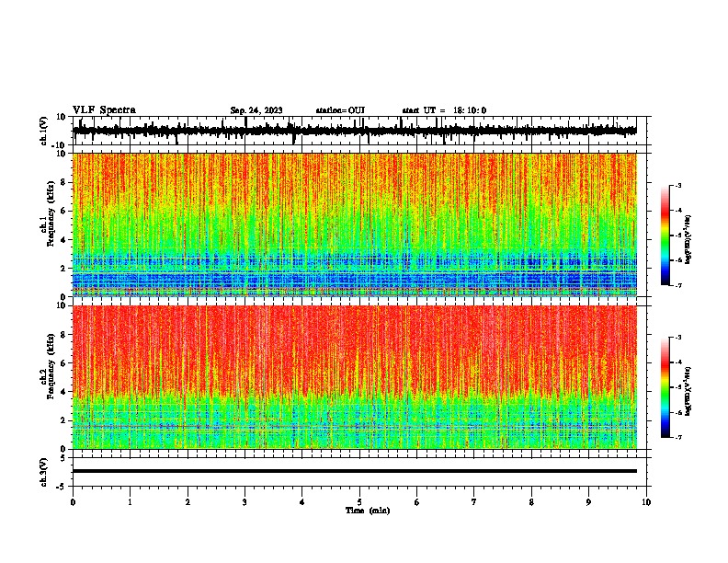This screenshot has width=728, height=563.
Task: Click the "ch.1 Frequency (kHz)" axis label
Action: coord(48,213)
